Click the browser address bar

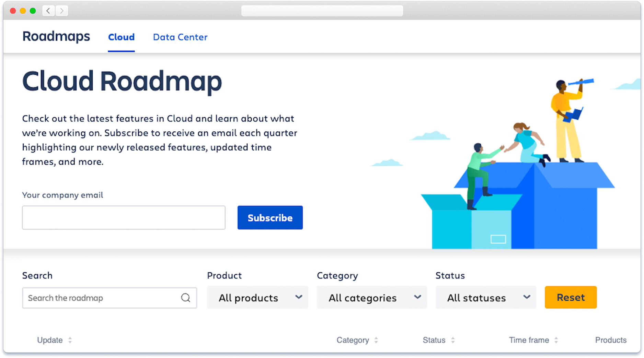coord(322,11)
